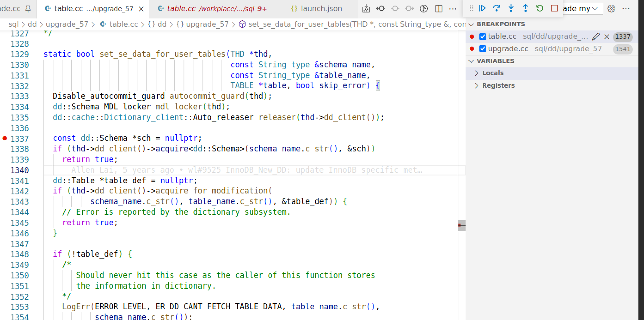The height and width of the screenshot is (320, 644).
Task: Open the debug configuration dropdown
Action: (x=582, y=9)
